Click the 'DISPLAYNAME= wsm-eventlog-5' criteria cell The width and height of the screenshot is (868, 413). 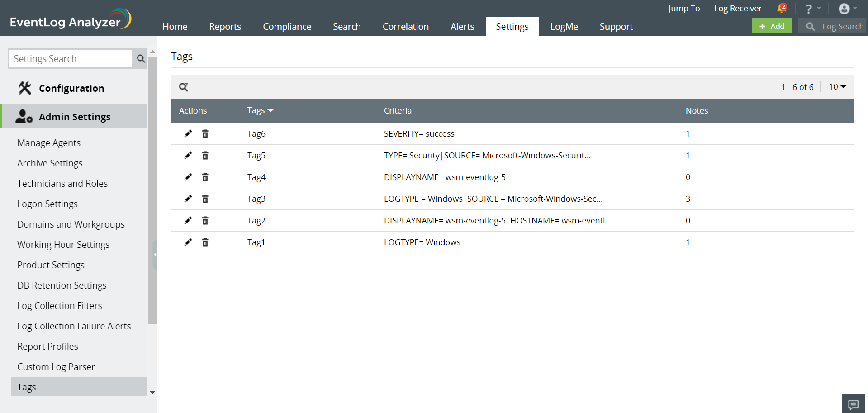(445, 177)
